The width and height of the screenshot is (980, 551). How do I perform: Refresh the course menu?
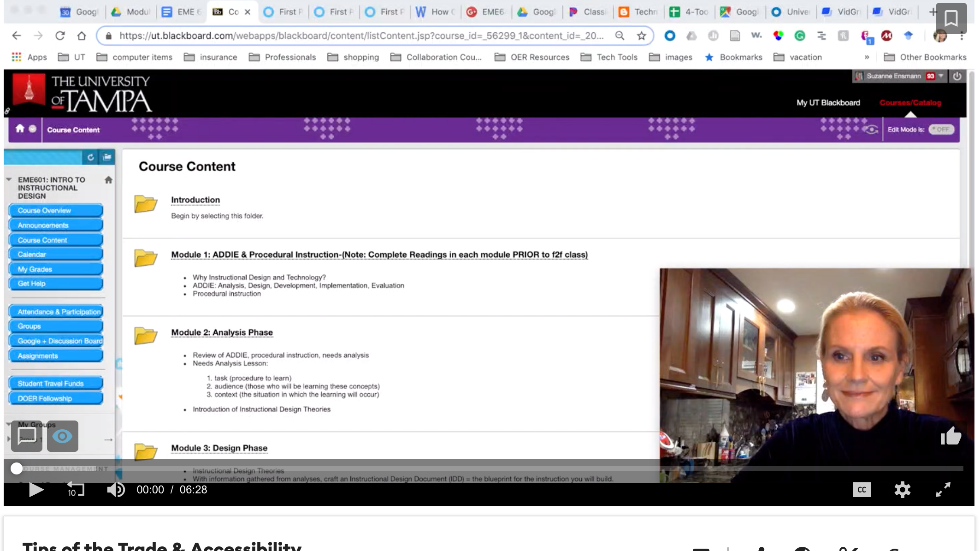tap(90, 157)
